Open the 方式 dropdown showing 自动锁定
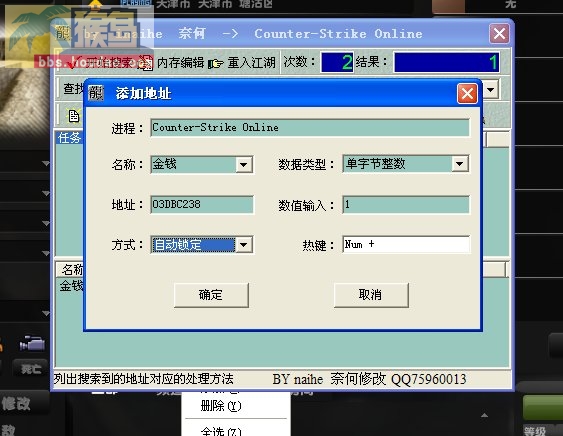The width and height of the screenshot is (563, 436). tap(244, 245)
